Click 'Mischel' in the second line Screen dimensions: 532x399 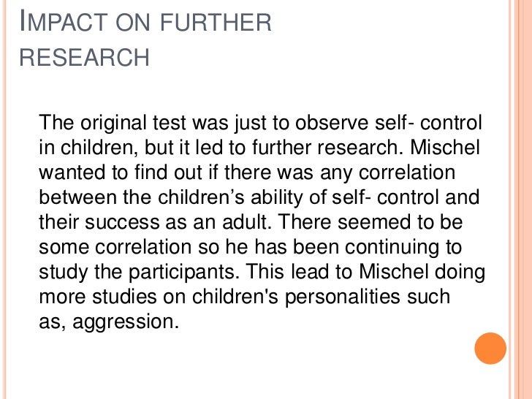pyautogui.click(x=445, y=148)
